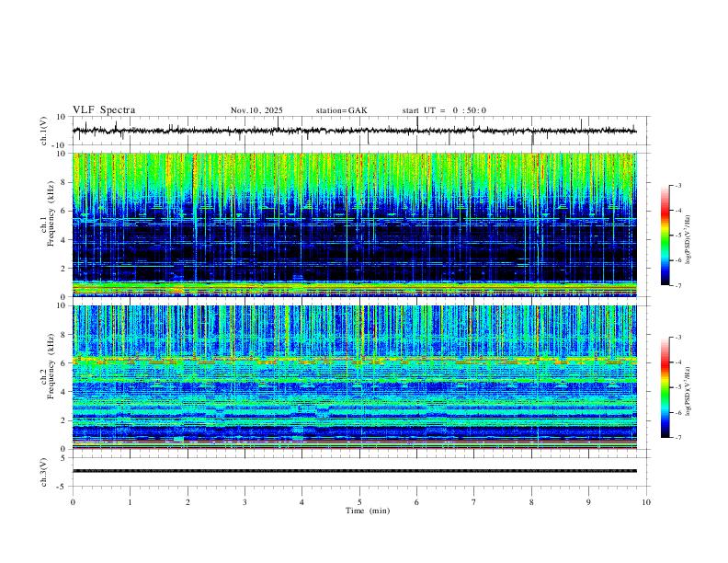Click the ch.1 PSD color scale bar

(x=665, y=236)
